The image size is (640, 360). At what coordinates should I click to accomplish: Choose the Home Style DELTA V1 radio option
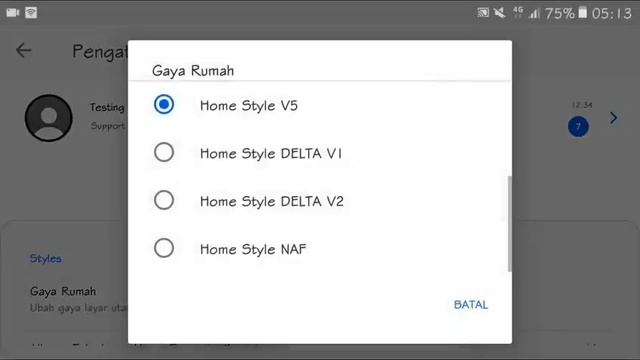point(164,152)
